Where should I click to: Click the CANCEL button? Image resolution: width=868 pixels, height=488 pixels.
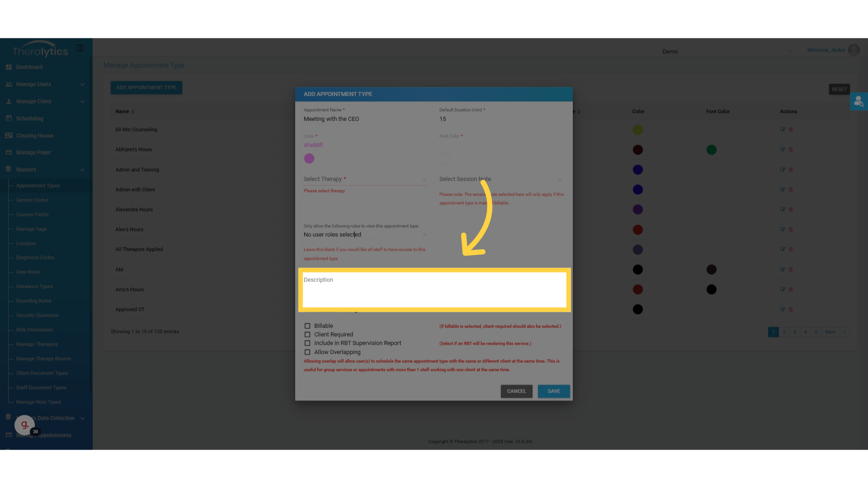(x=516, y=391)
